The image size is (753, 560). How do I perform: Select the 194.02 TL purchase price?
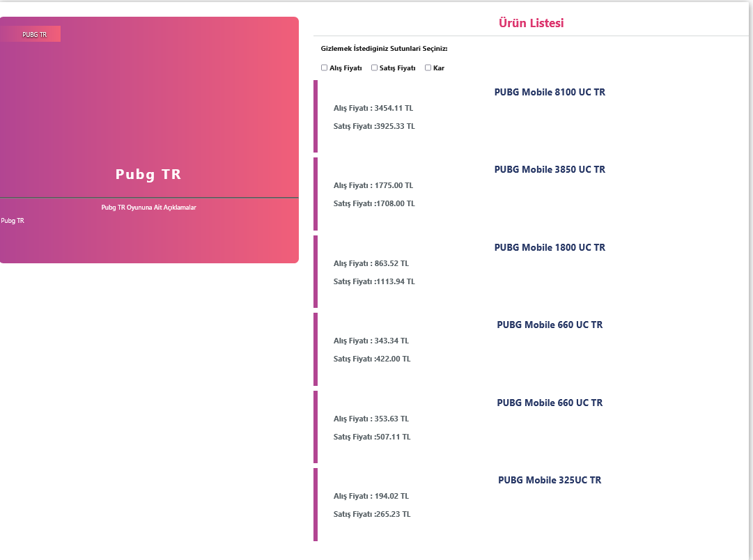tap(391, 496)
